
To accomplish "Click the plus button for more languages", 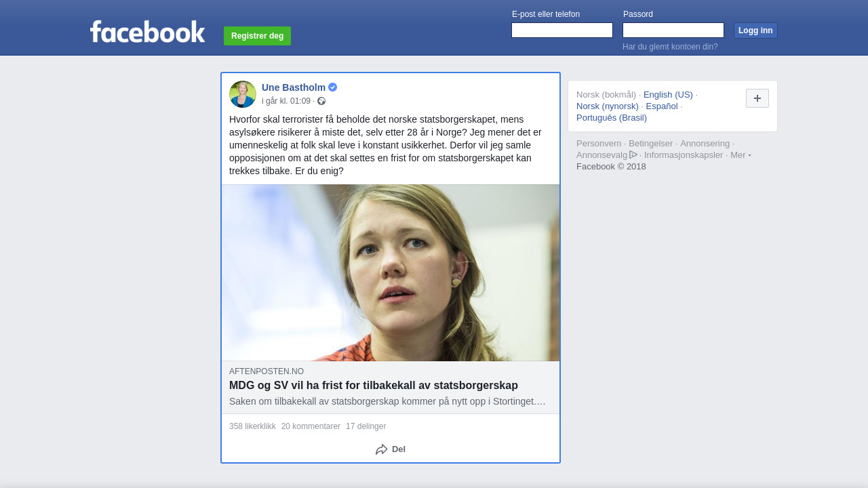I will (757, 98).
